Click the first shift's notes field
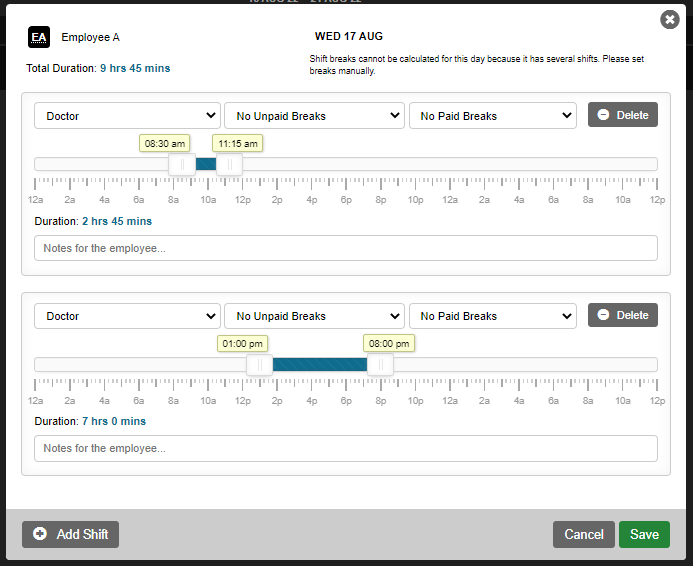The width and height of the screenshot is (693, 566). 346,248
